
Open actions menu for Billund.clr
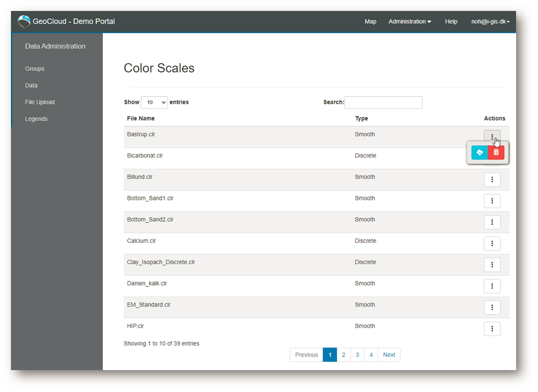[x=492, y=180]
